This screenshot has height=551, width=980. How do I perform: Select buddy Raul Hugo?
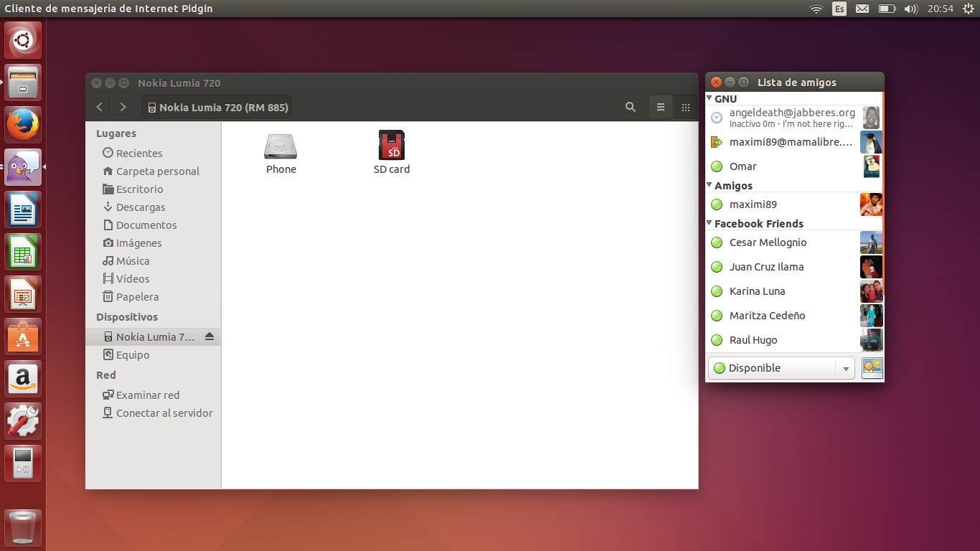(793, 340)
